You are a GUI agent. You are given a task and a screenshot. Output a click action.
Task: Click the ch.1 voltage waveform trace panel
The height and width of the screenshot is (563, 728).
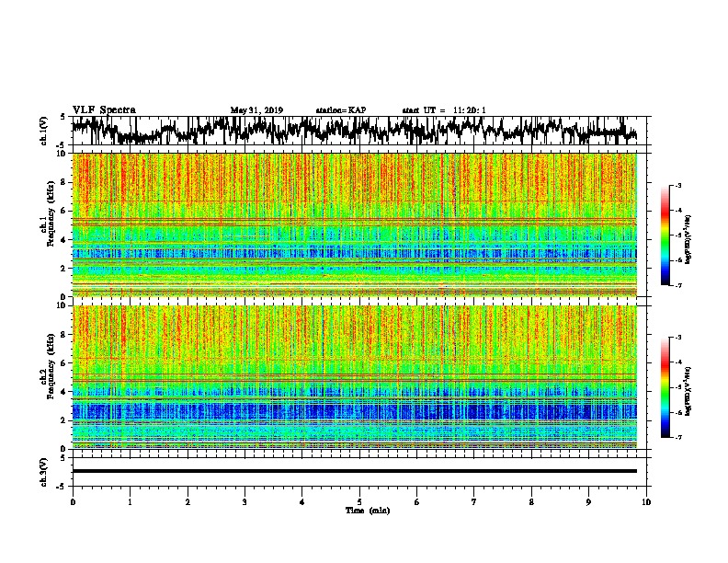point(358,131)
